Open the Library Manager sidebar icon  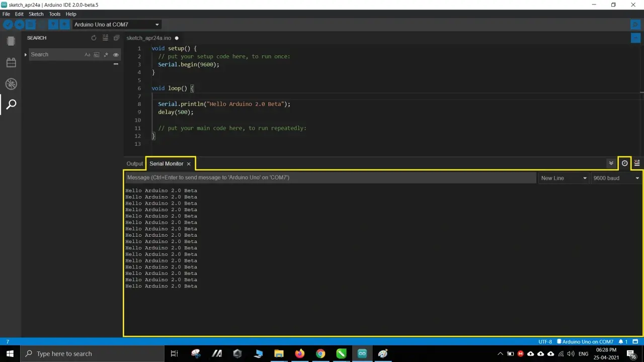(x=11, y=62)
